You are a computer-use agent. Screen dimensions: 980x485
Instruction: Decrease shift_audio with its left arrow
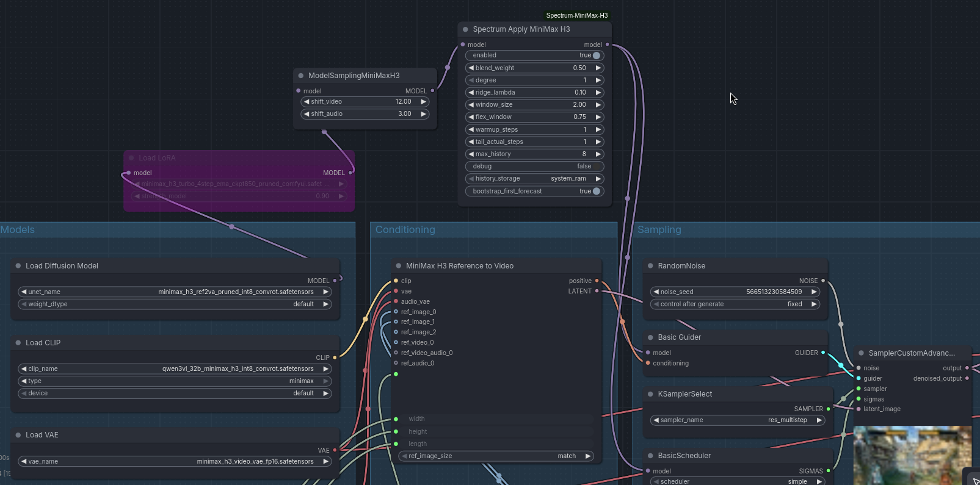pyautogui.click(x=307, y=114)
